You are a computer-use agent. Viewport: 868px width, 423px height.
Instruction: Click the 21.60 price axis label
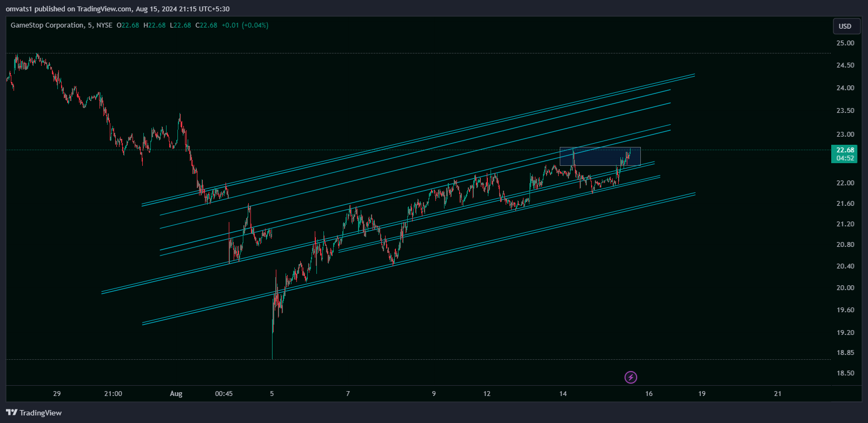[x=845, y=204]
